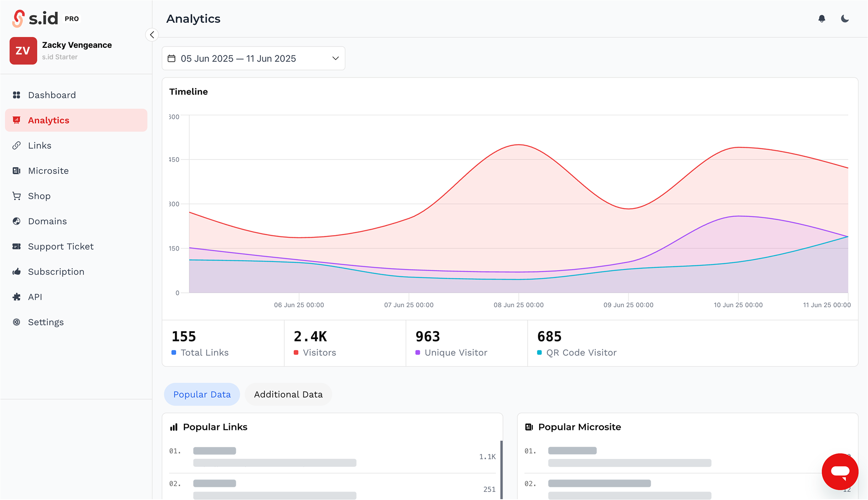The width and height of the screenshot is (868, 500).
Task: Select the Popular Data tab
Action: pos(202,394)
